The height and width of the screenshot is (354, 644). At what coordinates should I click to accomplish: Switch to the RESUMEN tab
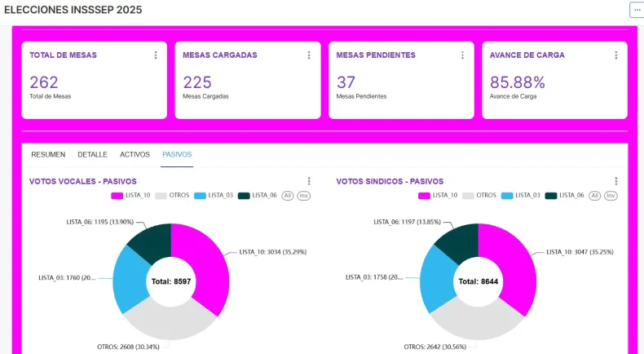pos(48,154)
